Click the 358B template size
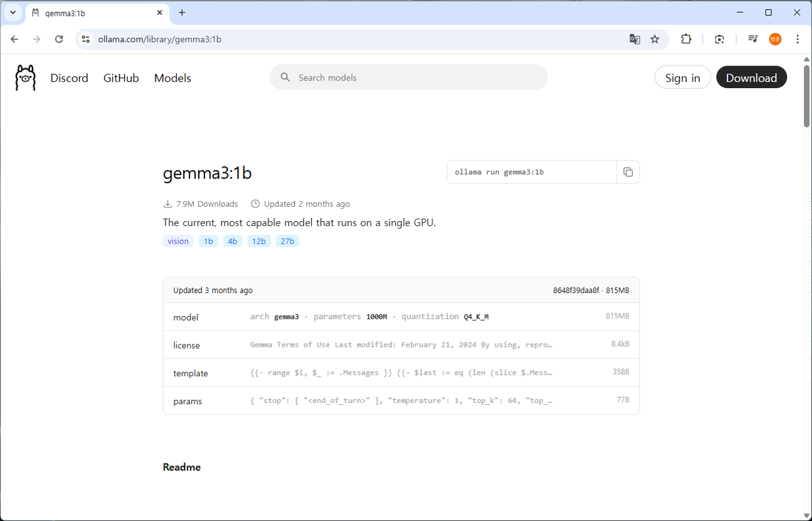The image size is (812, 521). (x=621, y=372)
